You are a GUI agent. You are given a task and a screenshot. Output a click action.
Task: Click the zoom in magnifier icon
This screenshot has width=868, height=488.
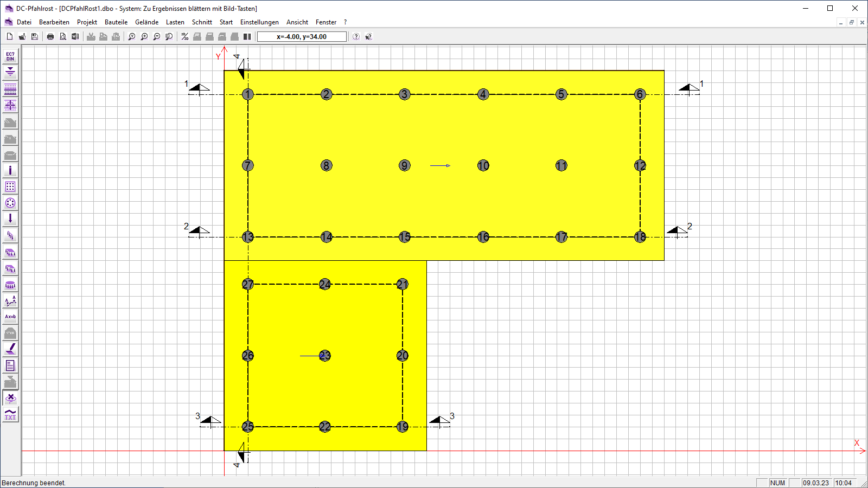point(144,37)
